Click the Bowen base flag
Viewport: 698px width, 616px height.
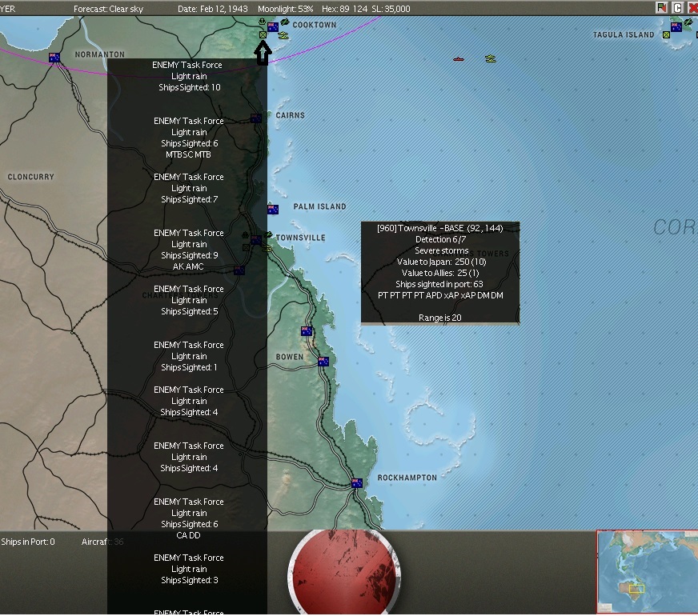click(323, 362)
